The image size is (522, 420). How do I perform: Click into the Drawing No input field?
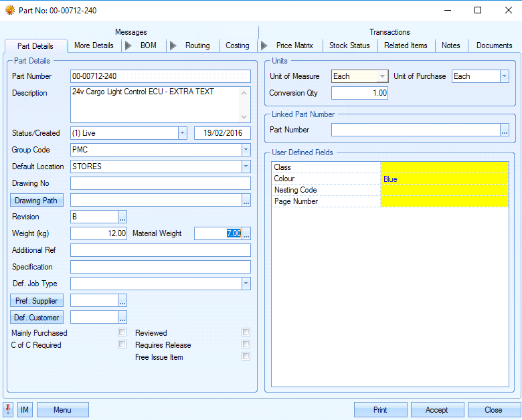(160, 183)
